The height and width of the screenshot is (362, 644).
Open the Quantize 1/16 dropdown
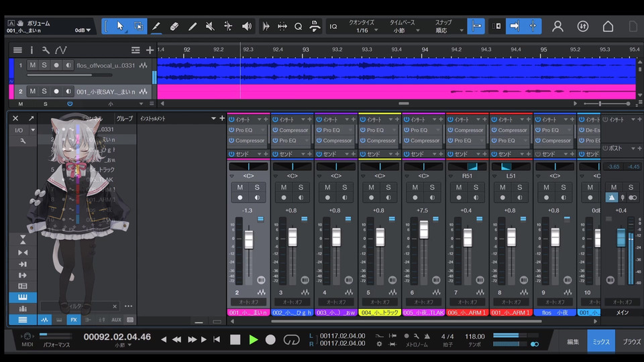coord(376,30)
